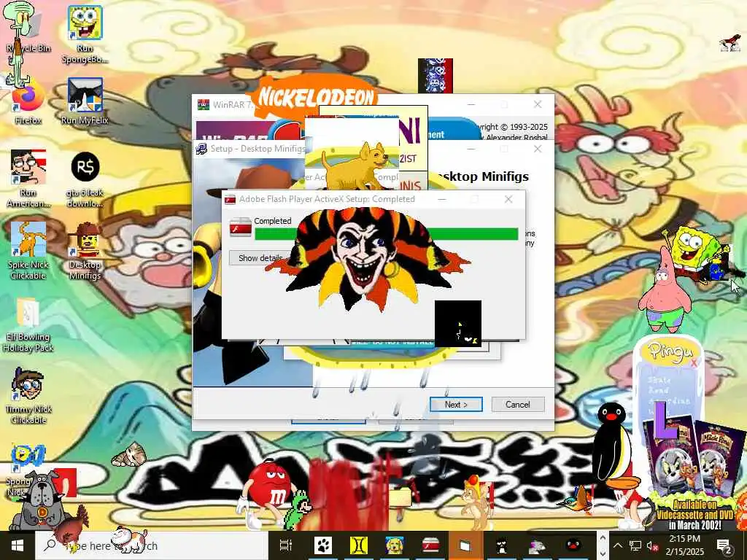Select the Elf Bowling Holiday Pack folder
The width and height of the screenshot is (747, 560).
click(x=28, y=325)
